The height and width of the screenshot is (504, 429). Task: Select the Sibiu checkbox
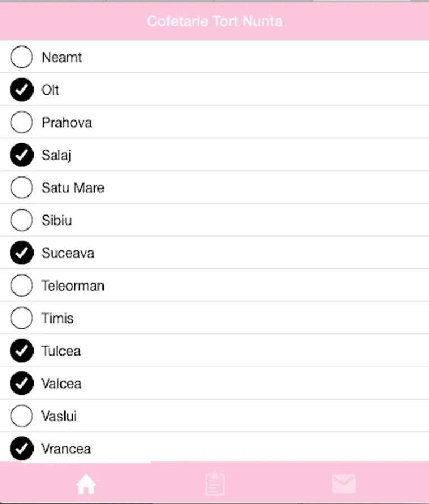pyautogui.click(x=22, y=220)
